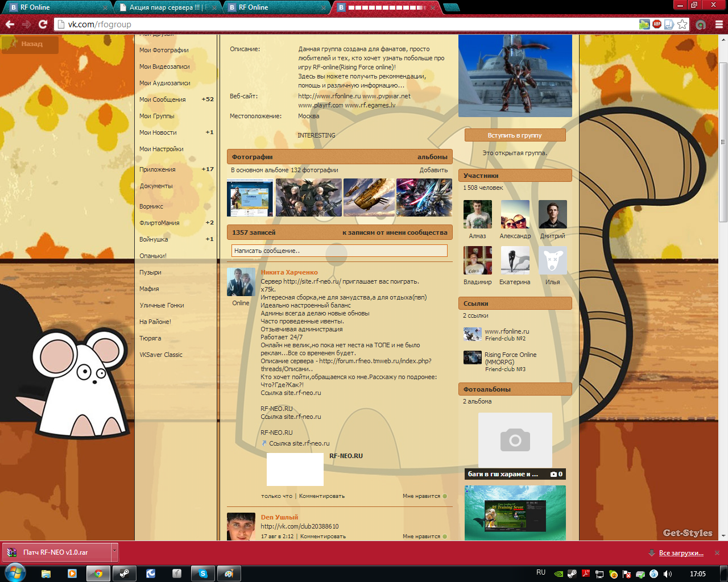Viewport: 728px width, 582px height.
Task: Go back with the browser back arrow
Action: click(10, 24)
